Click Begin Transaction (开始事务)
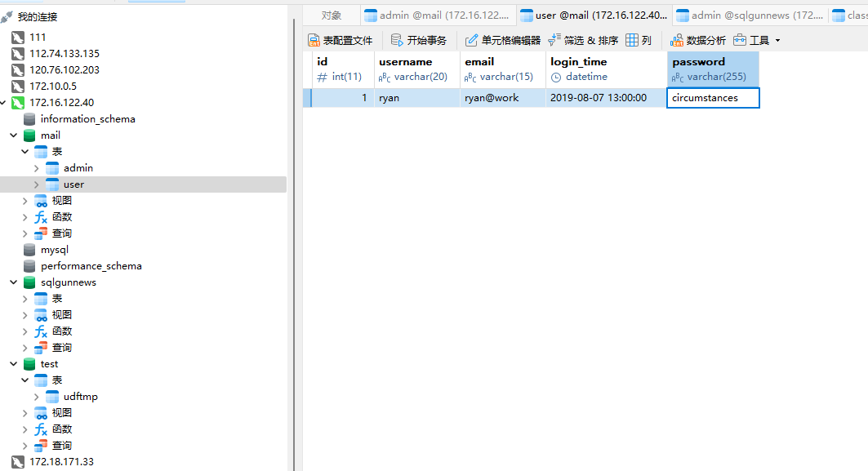This screenshot has width=868, height=471. (419, 40)
